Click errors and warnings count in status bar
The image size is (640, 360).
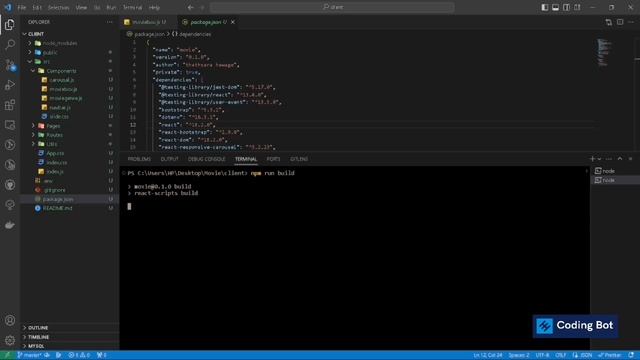pos(79,355)
